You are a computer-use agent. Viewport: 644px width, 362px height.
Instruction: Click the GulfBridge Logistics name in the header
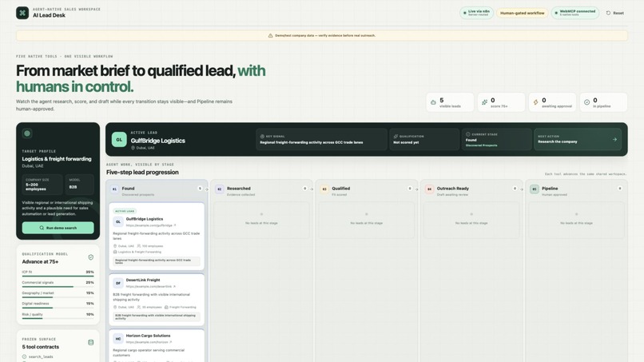(x=157, y=141)
